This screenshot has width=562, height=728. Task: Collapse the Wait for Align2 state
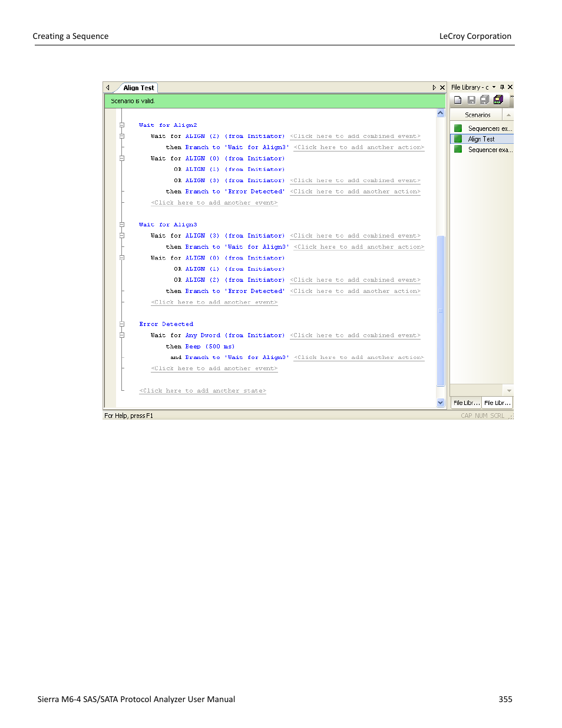tap(122, 125)
